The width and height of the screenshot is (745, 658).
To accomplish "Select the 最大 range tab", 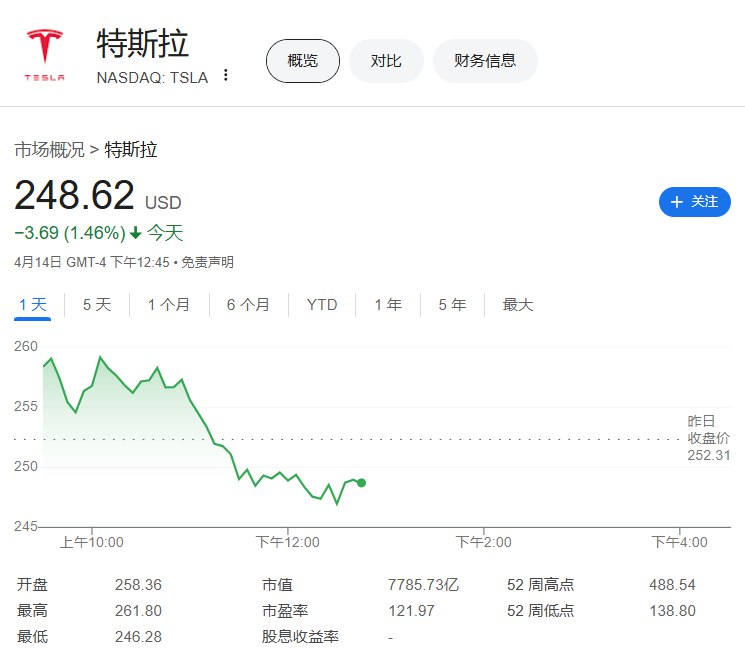I will [518, 305].
